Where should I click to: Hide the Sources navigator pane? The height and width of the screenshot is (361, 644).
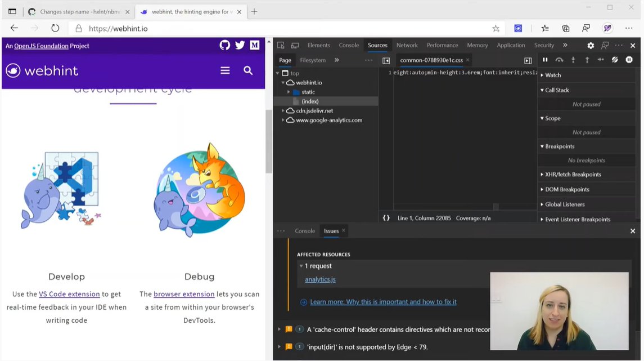[x=386, y=61]
